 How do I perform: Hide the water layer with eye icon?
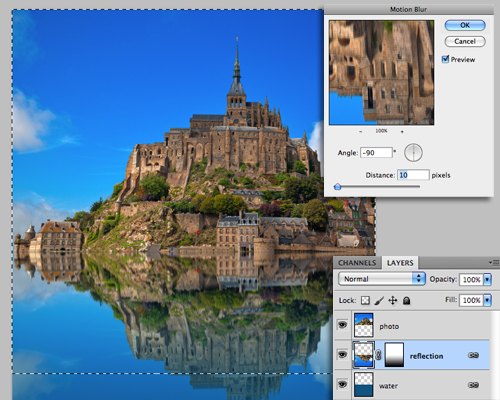(x=342, y=384)
